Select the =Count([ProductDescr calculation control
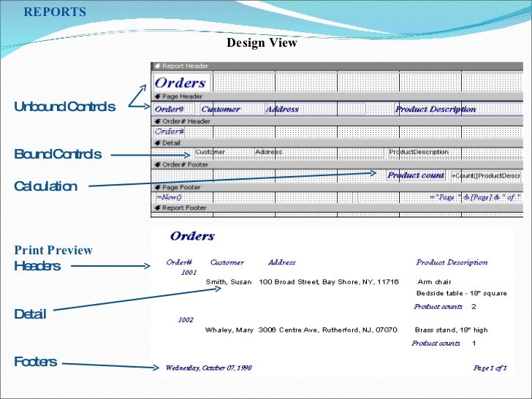Screen dimensions: 532x399 coord(486,176)
